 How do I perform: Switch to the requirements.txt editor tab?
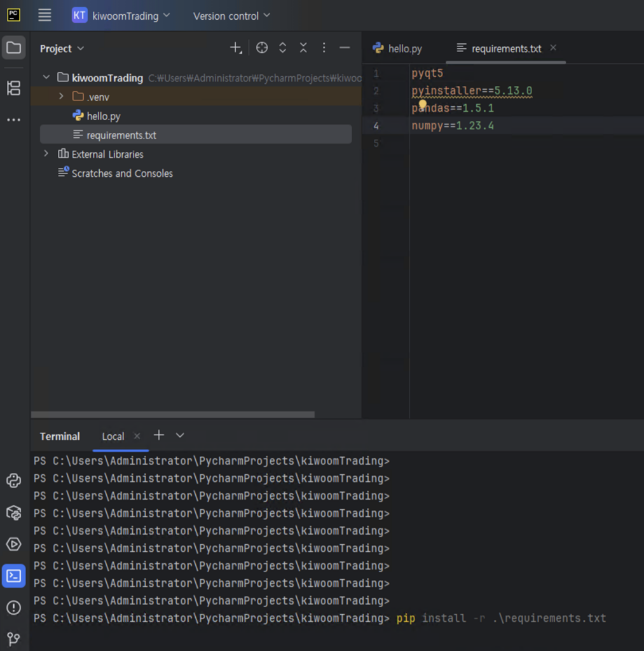(x=506, y=49)
